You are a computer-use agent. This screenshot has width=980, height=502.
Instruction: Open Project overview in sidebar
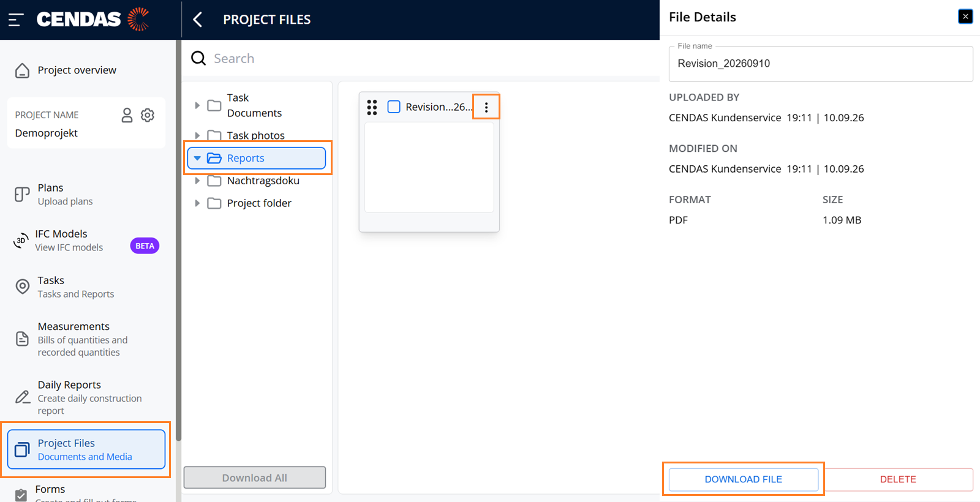pyautogui.click(x=86, y=70)
